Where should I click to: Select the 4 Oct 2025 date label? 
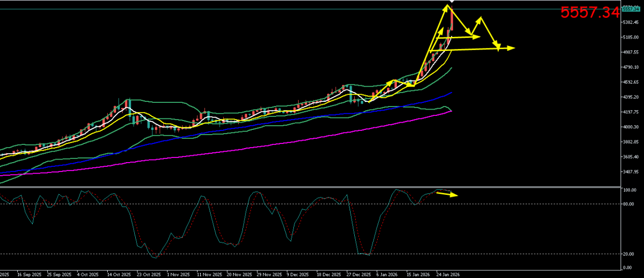[x=87, y=274]
